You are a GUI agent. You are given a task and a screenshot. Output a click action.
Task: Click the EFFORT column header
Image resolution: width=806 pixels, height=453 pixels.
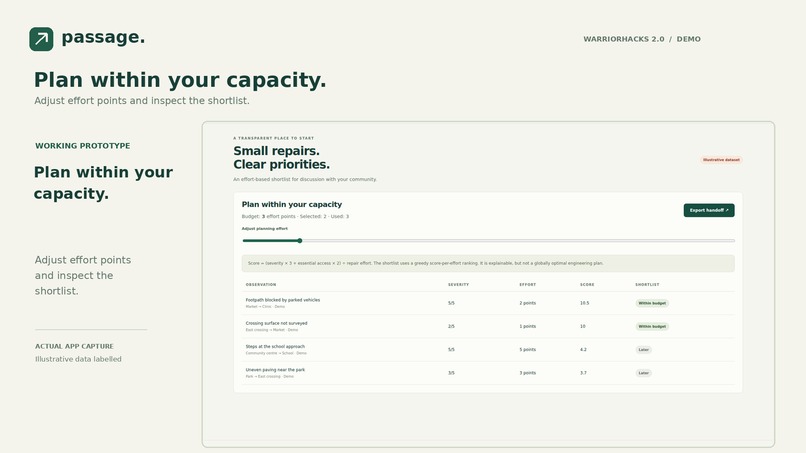click(x=527, y=284)
